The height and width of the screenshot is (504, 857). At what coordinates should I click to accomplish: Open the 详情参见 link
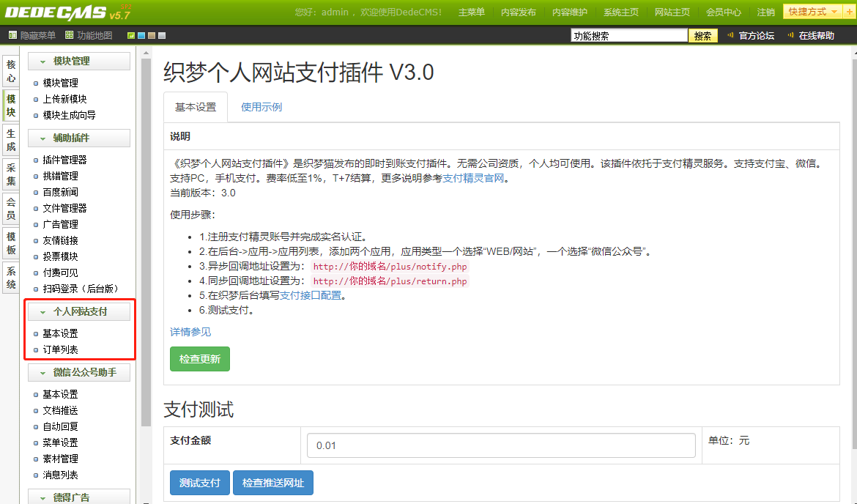pos(190,332)
